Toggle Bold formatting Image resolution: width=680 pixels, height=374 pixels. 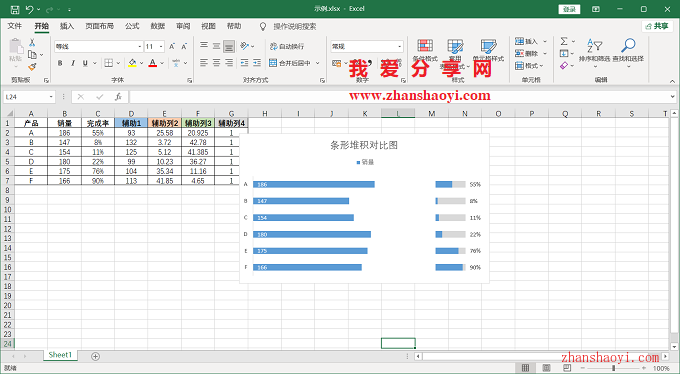pyautogui.click(x=60, y=63)
